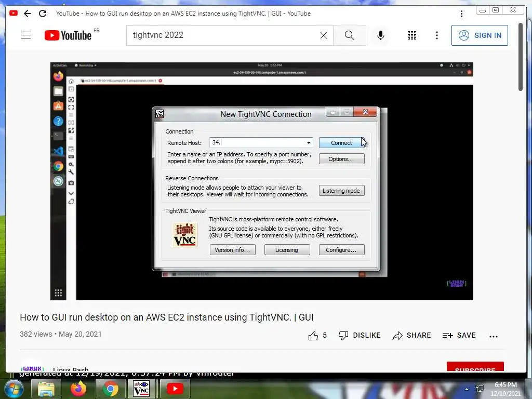Go to the YouTube home logo
This screenshot has height=399, width=532.
pos(68,35)
